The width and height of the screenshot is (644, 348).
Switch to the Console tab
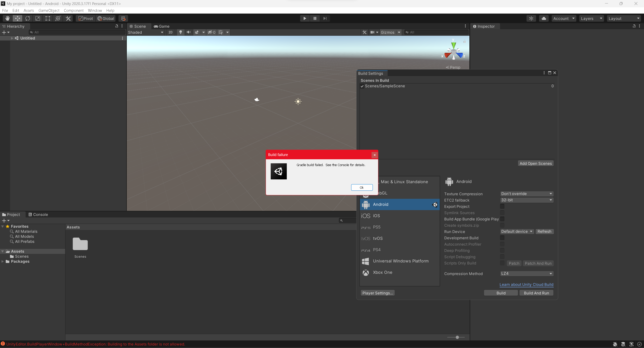click(38, 214)
